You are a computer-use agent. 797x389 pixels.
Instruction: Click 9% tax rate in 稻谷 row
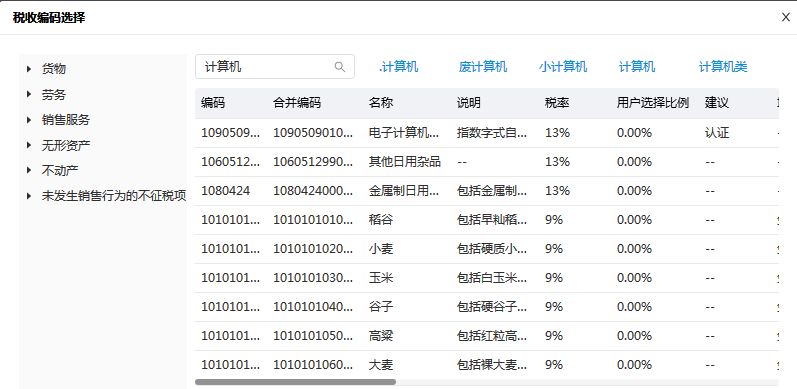pos(554,220)
